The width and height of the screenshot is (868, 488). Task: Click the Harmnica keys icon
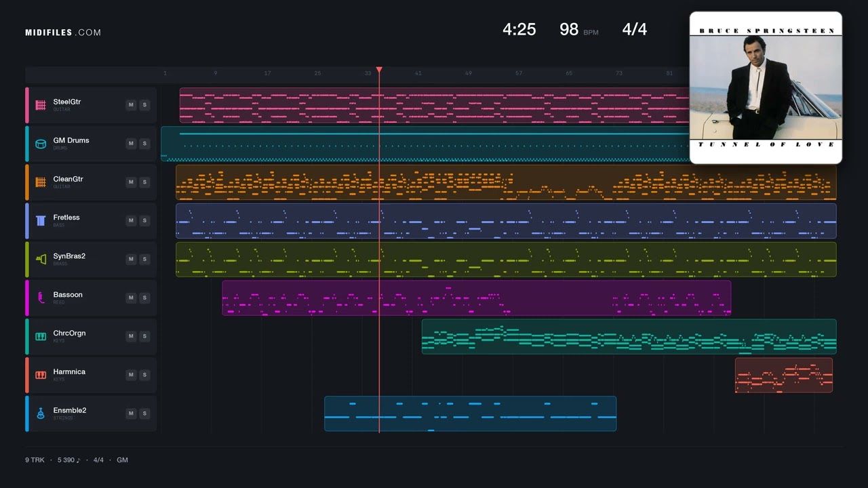(x=41, y=375)
